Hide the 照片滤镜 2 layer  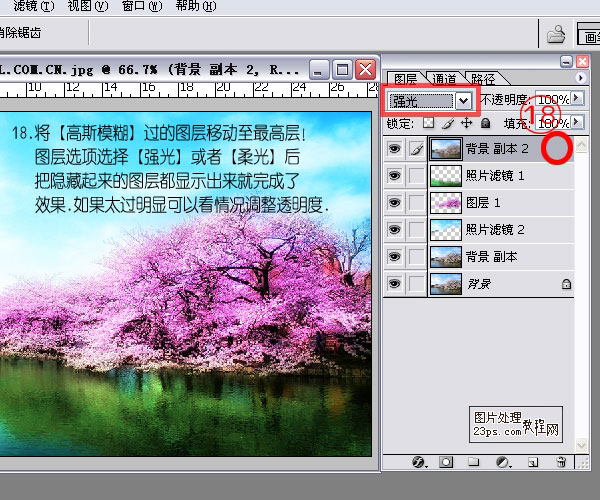395,230
